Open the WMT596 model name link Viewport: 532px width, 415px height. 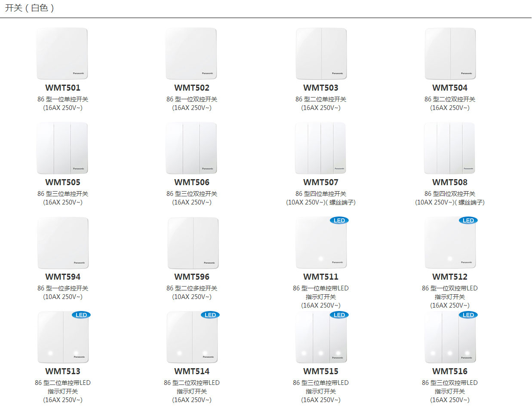(192, 277)
